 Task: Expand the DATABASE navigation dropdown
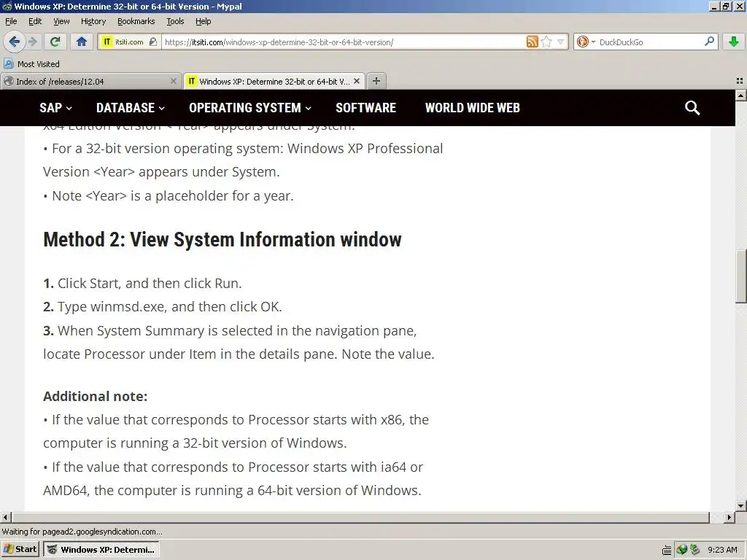click(131, 108)
